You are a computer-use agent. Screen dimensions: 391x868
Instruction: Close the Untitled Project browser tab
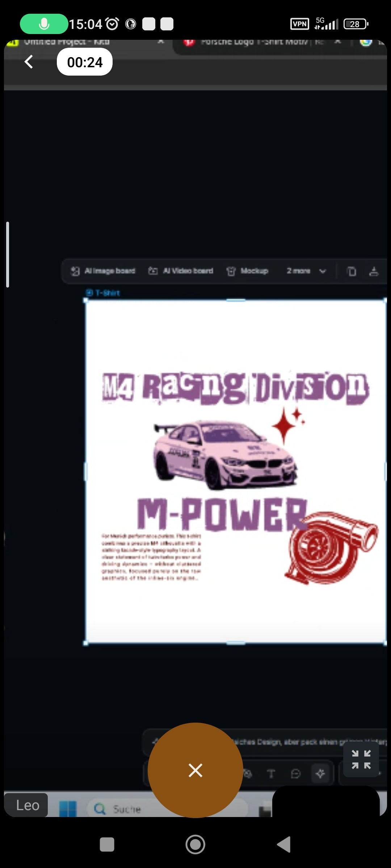tap(161, 42)
